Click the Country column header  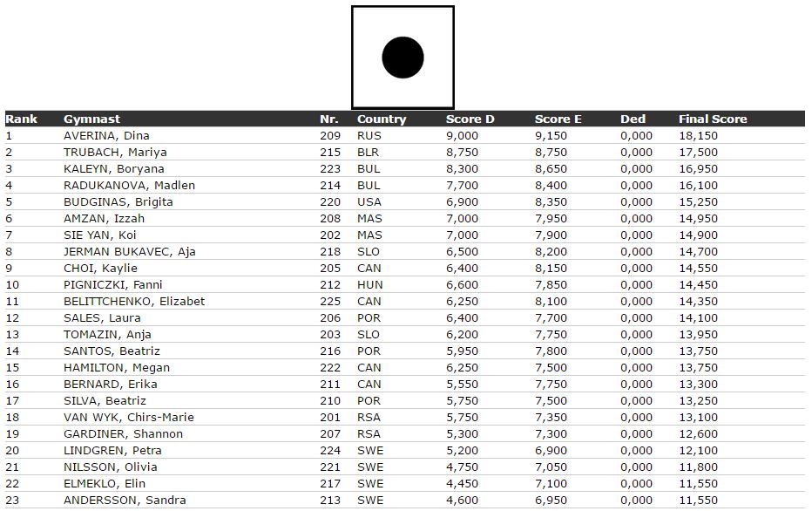pos(381,119)
